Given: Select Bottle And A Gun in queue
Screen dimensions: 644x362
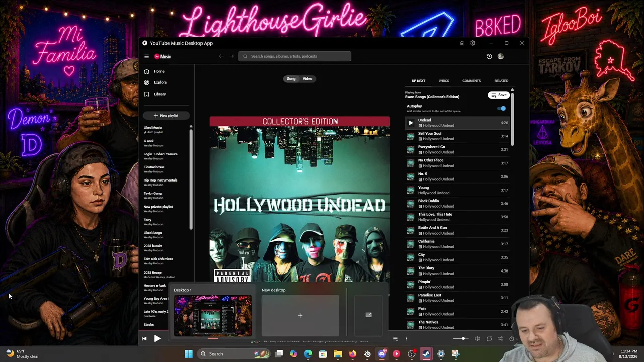Looking at the screenshot, I should pyautogui.click(x=457, y=230).
